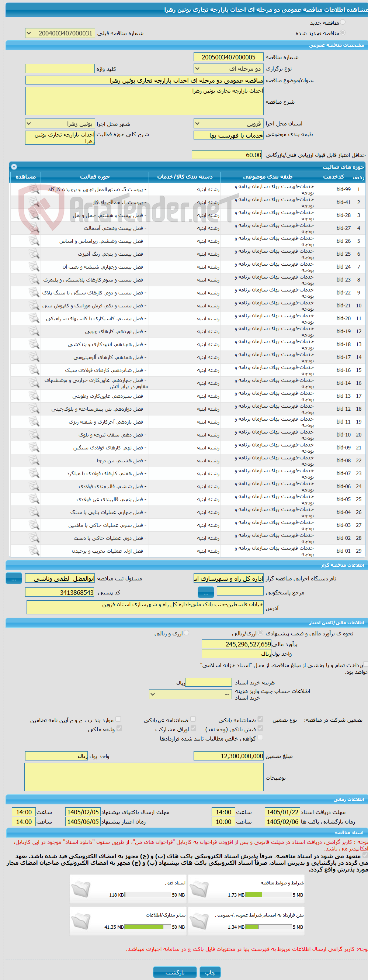Open the متن قرارداد folder icon

(x=199, y=921)
